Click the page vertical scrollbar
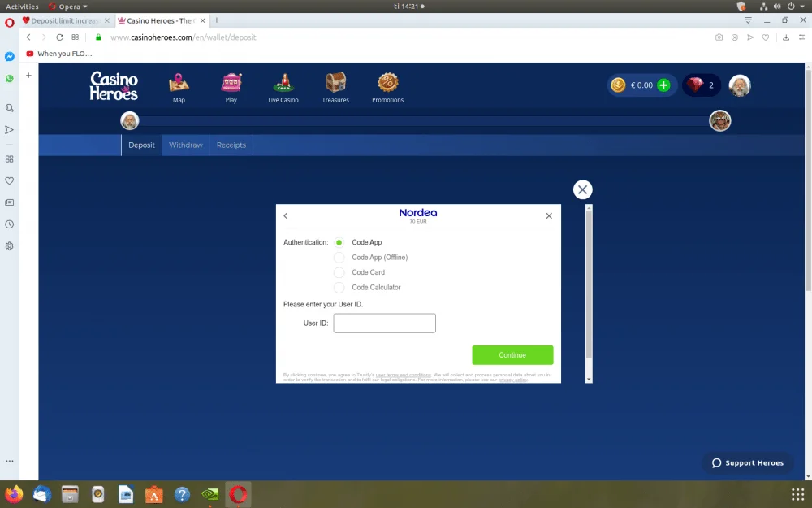Screen dimensions: 812x508 808,181
